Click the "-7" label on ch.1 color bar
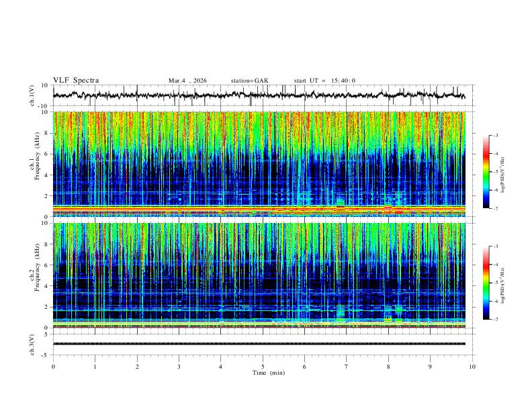The width and height of the screenshot is (532, 411). 496,208
